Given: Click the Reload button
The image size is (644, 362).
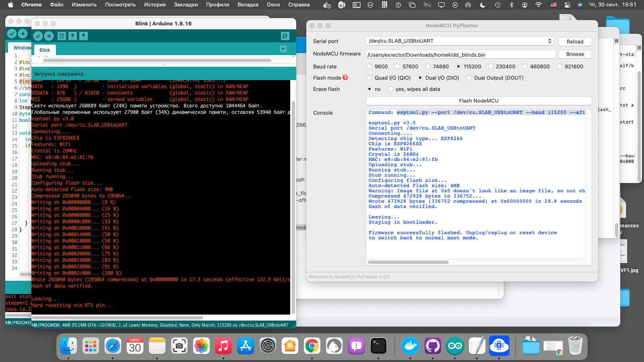Looking at the screenshot, I should pos(575,41).
